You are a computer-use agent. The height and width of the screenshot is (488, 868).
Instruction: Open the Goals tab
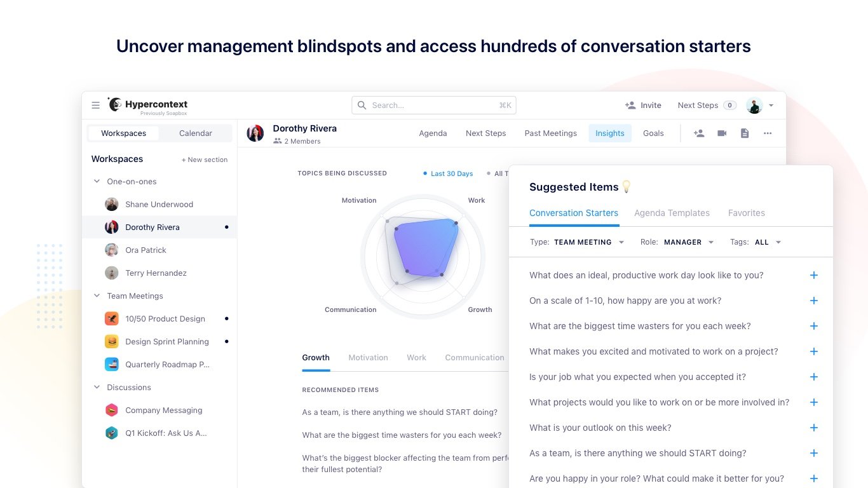653,133
